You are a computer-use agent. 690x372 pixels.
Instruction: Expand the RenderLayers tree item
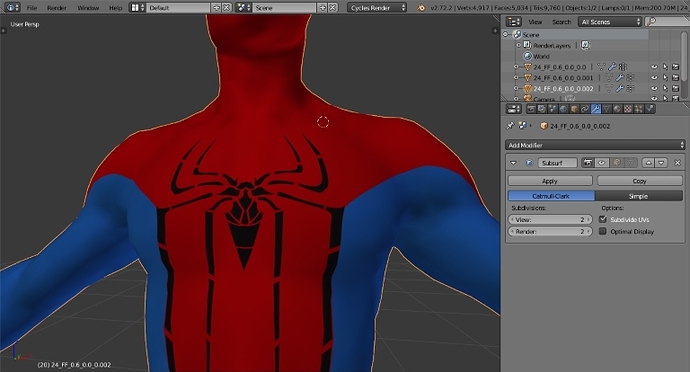coord(518,45)
